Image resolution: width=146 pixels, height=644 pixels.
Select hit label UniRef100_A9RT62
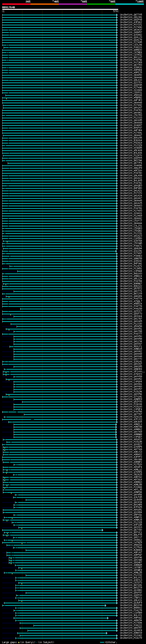pyautogui.click(x=131, y=477)
